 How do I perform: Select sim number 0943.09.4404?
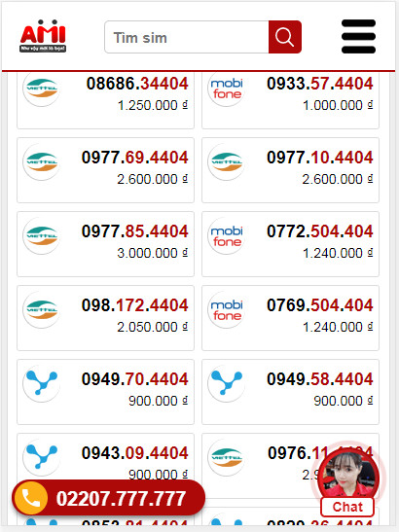pyautogui.click(x=135, y=453)
